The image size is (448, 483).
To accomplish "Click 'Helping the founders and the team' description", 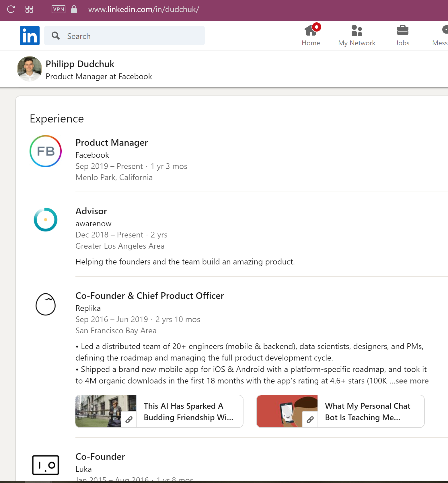I will [185, 262].
